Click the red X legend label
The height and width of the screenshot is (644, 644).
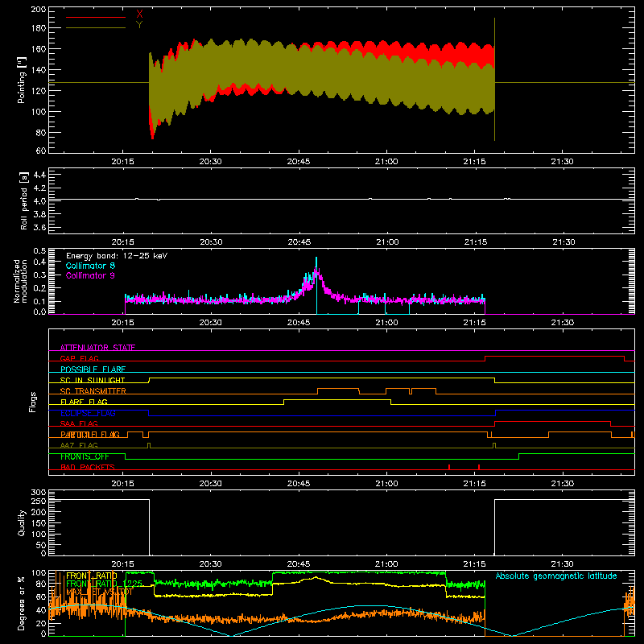click(x=139, y=14)
